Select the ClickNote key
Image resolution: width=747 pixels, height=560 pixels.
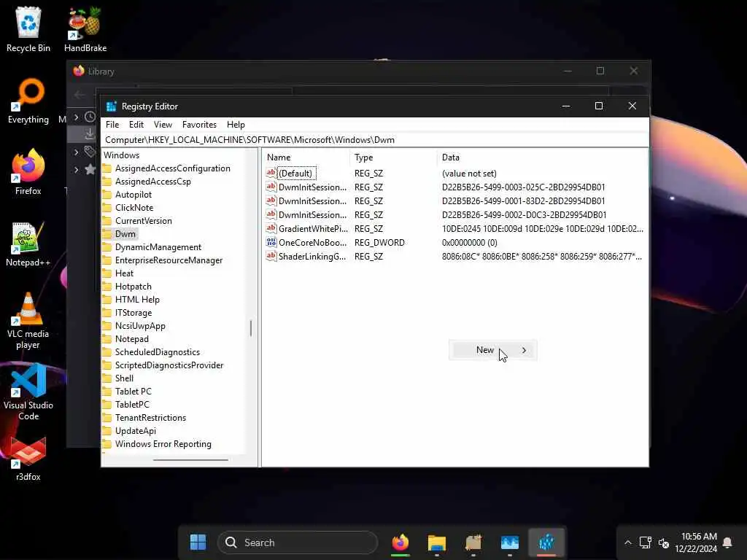134,208
